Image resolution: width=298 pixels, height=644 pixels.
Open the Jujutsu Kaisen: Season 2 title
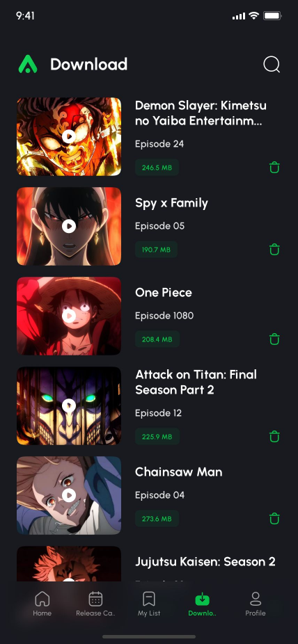click(205, 561)
